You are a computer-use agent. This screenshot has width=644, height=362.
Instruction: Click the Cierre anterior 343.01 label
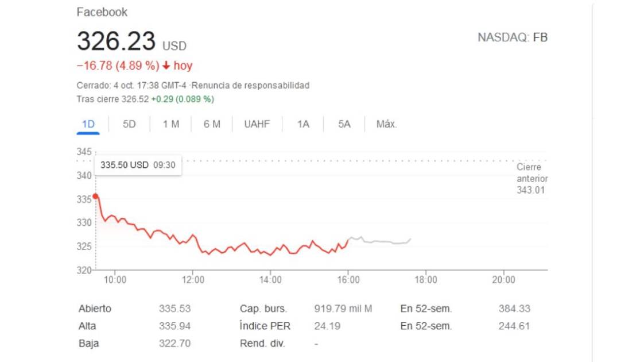(x=532, y=179)
